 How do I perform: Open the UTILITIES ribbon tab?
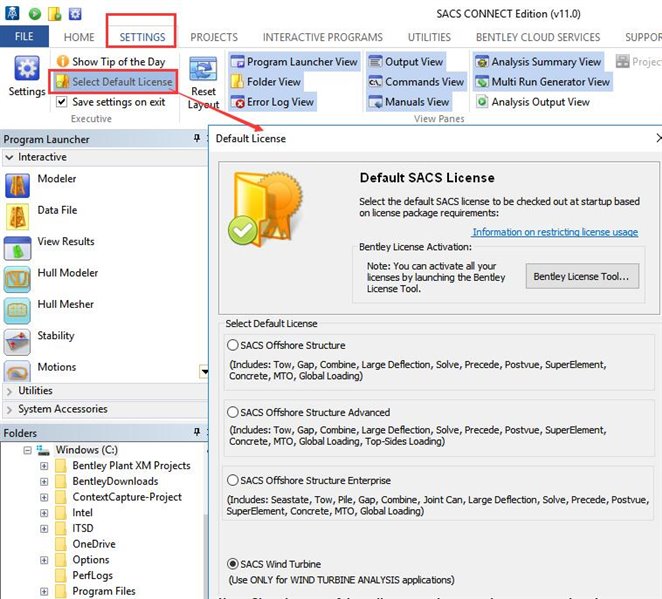[x=429, y=37]
